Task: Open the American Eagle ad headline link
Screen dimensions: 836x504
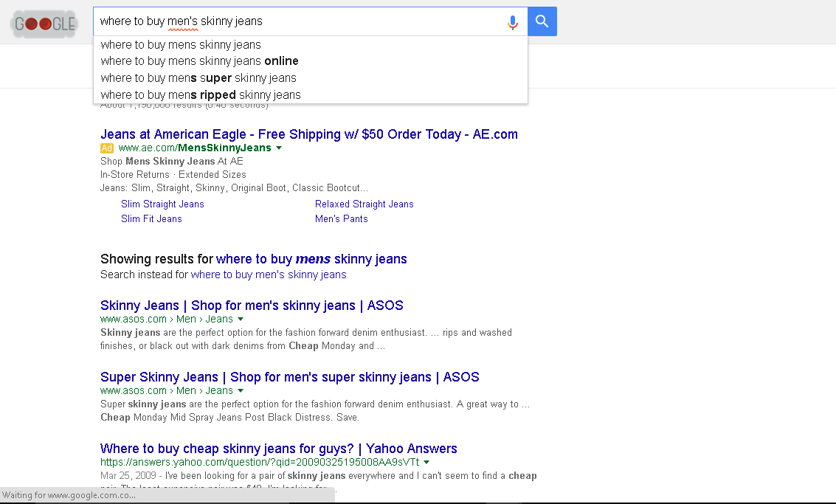Action: [x=308, y=134]
